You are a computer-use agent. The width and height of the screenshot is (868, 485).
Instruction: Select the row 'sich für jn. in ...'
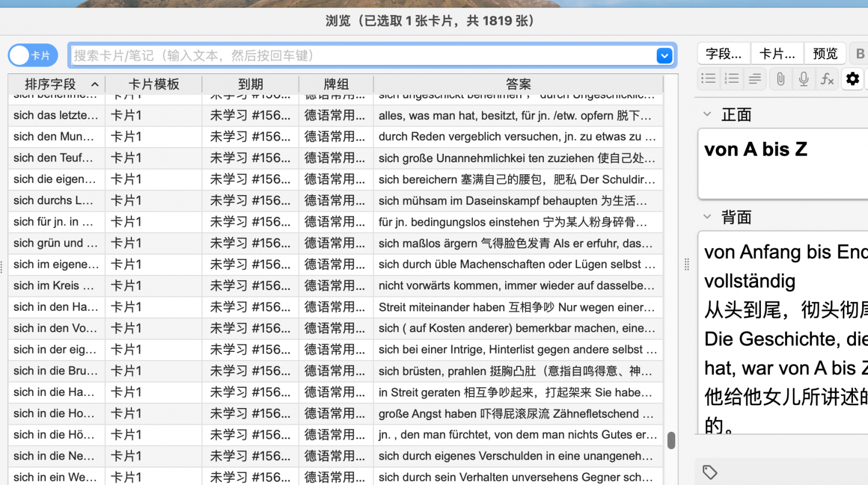336,222
